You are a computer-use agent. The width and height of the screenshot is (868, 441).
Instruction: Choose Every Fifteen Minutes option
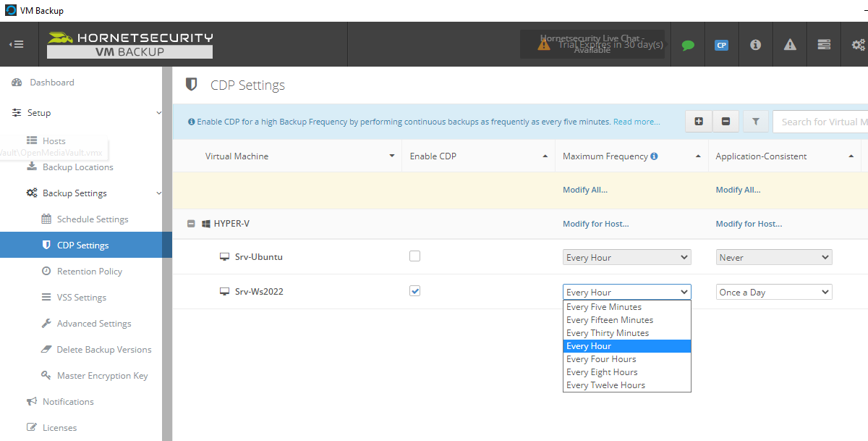point(627,320)
